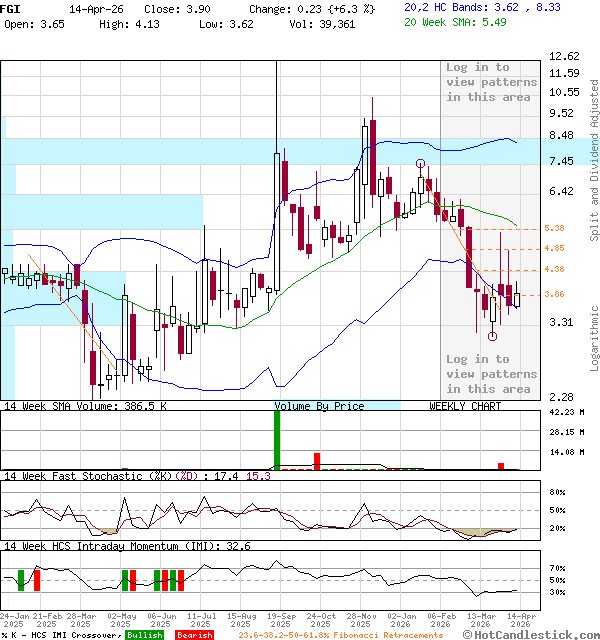
Task: Select the WEEKLY CHART label
Action: [465, 406]
